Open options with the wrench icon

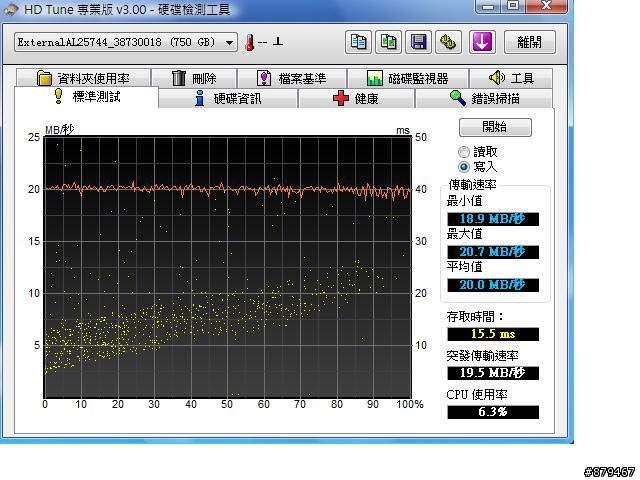tap(448, 42)
